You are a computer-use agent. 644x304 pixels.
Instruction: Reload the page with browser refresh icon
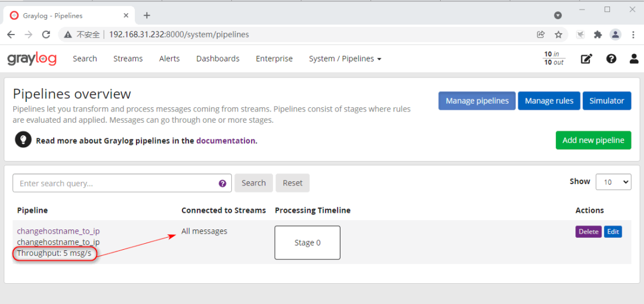[x=46, y=35]
